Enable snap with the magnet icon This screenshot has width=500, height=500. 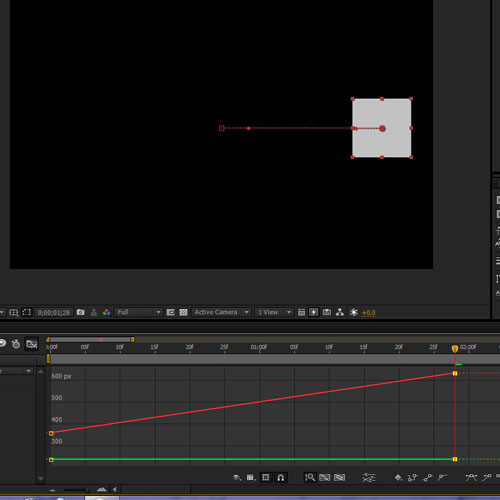tap(281, 478)
